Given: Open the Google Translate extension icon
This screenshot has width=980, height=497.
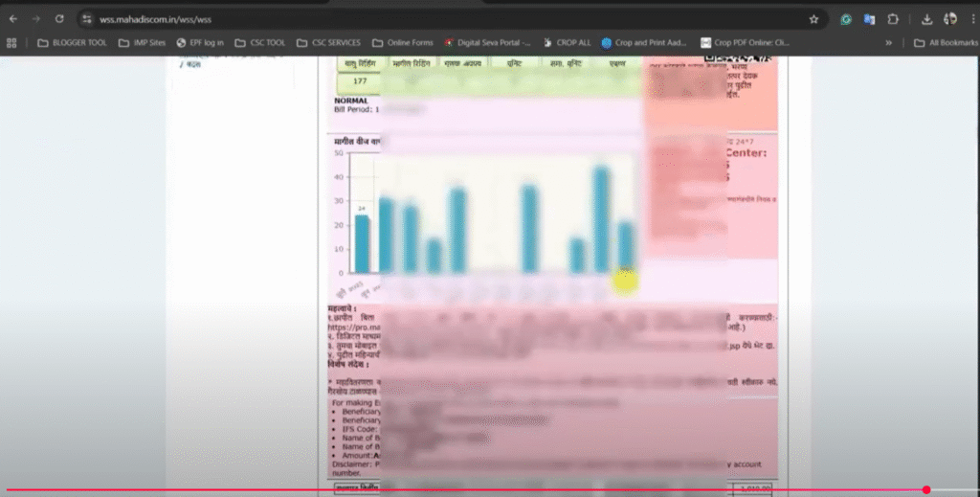Looking at the screenshot, I should click(x=869, y=19).
